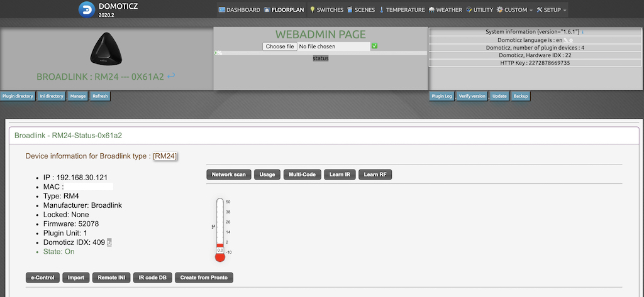Click the upload progress bar showing 0%

coord(320,53)
